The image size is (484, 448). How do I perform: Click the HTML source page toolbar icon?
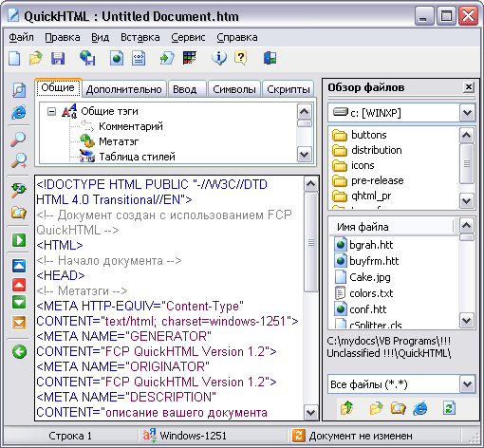pos(139,58)
